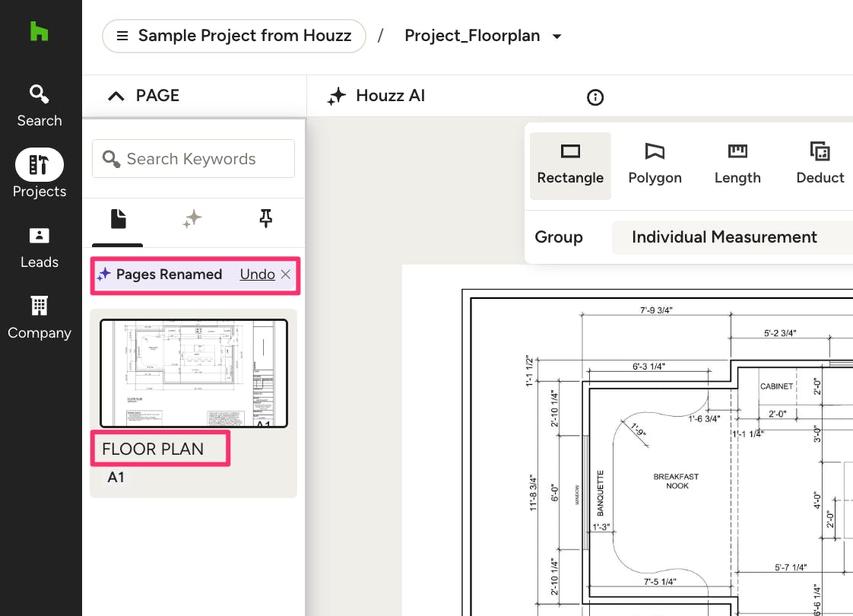The width and height of the screenshot is (853, 616).
Task: Click the green Houzz logo
Action: (x=40, y=31)
